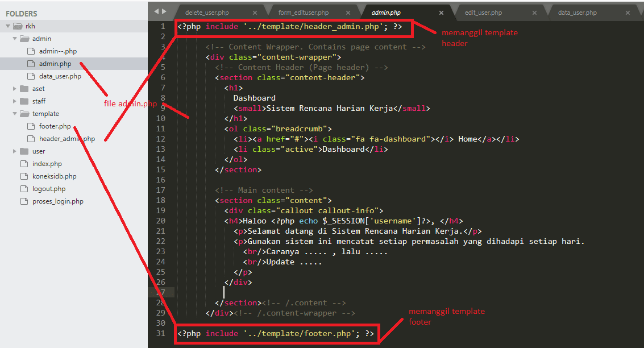
Task: Expand the user folder
Action: (14, 151)
